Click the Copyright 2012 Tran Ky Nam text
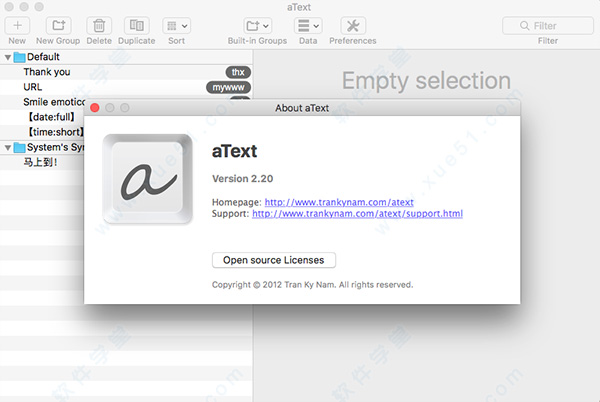The width and height of the screenshot is (600, 402). 313,285
